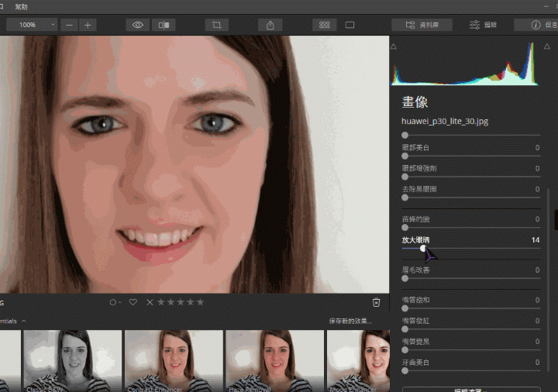Open the 100% zoom level dropdown
Image resolution: width=558 pixels, height=392 pixels.
coord(33,25)
